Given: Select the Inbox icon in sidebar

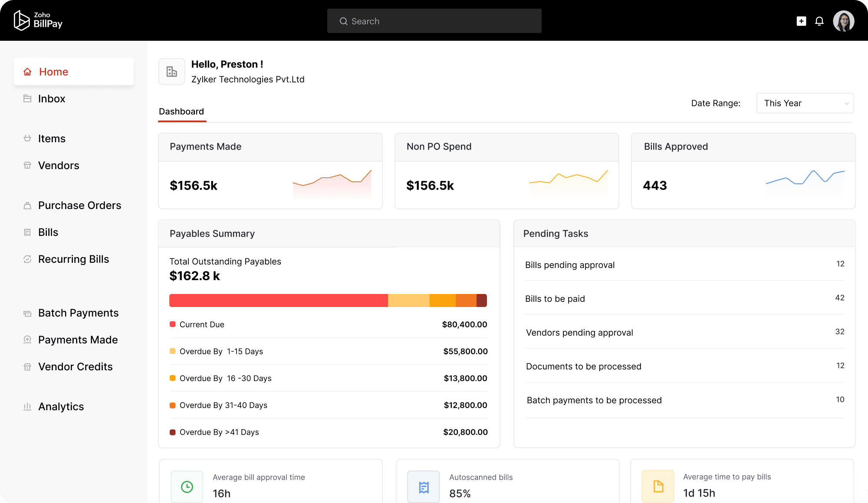Looking at the screenshot, I should click(27, 98).
